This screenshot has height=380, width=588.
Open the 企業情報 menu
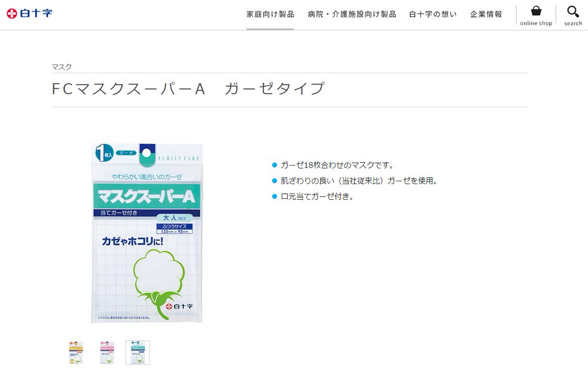point(486,14)
